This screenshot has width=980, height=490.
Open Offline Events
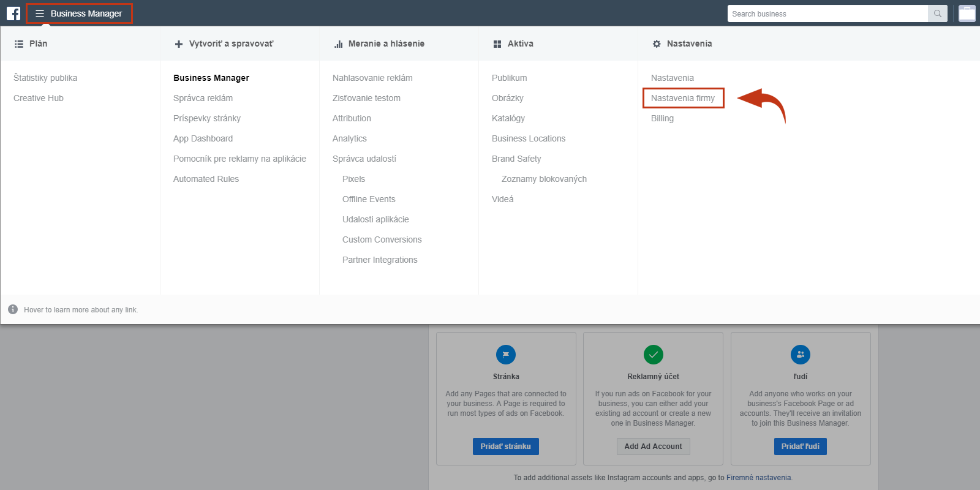point(369,199)
